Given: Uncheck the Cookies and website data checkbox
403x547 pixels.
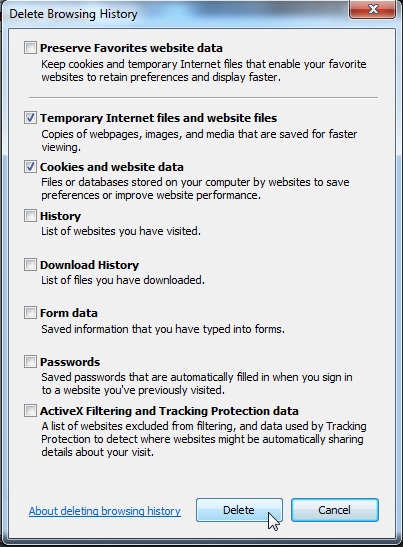Looking at the screenshot, I should click(30, 167).
